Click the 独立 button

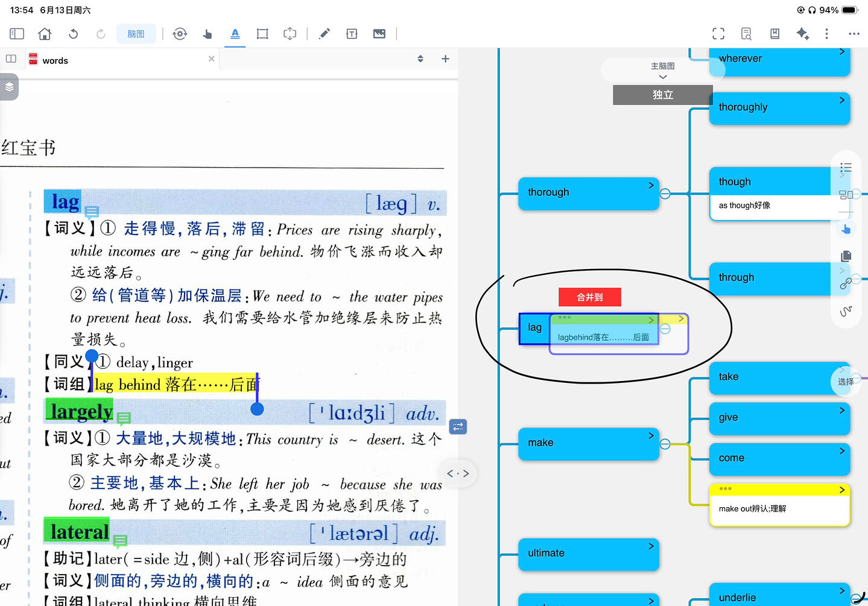pyautogui.click(x=662, y=95)
